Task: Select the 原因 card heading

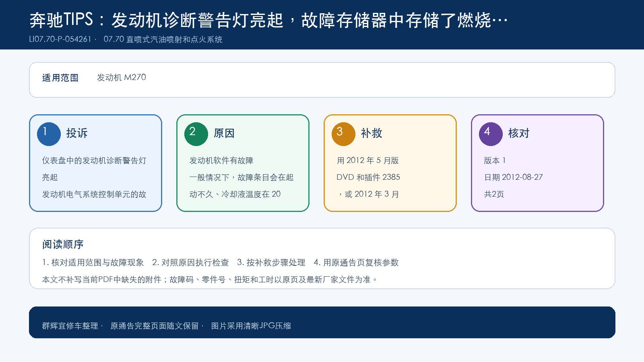Action: click(224, 133)
